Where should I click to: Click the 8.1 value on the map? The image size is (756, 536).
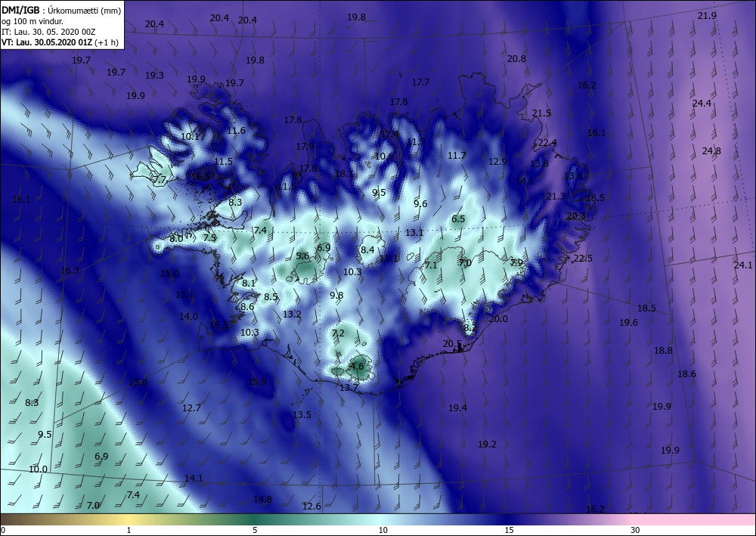pyautogui.click(x=249, y=283)
